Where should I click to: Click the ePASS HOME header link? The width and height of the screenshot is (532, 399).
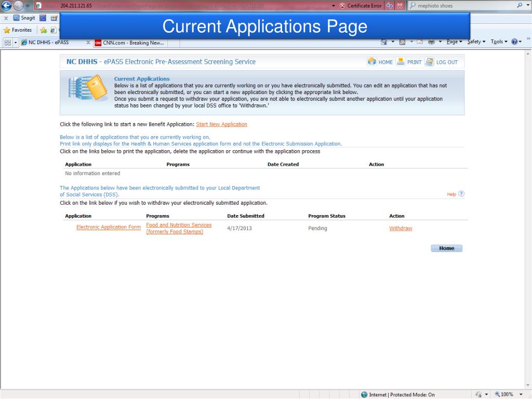(x=380, y=62)
